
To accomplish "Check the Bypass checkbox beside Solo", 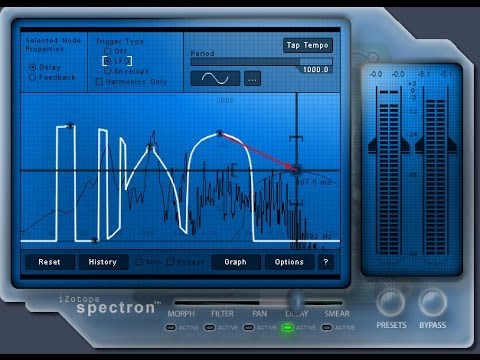I will coord(170,262).
